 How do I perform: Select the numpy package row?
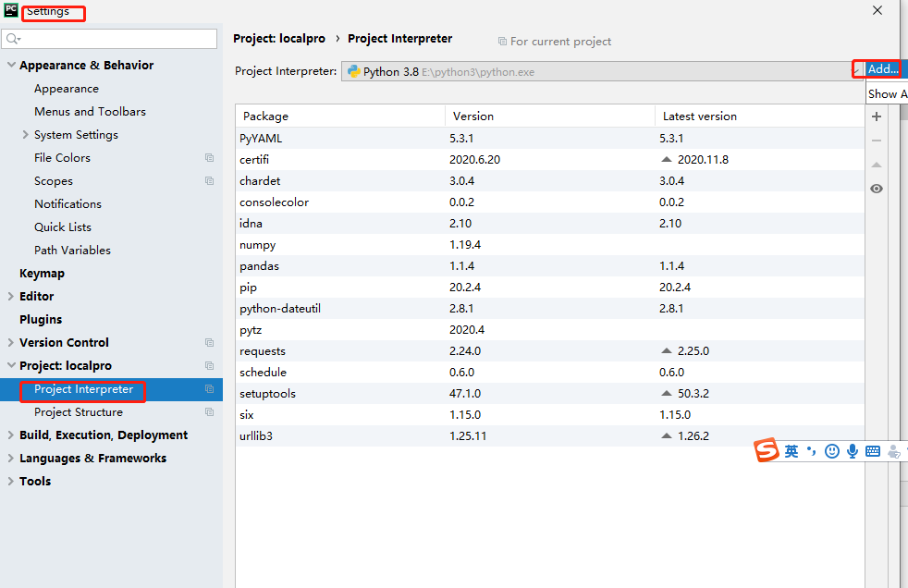click(x=550, y=245)
